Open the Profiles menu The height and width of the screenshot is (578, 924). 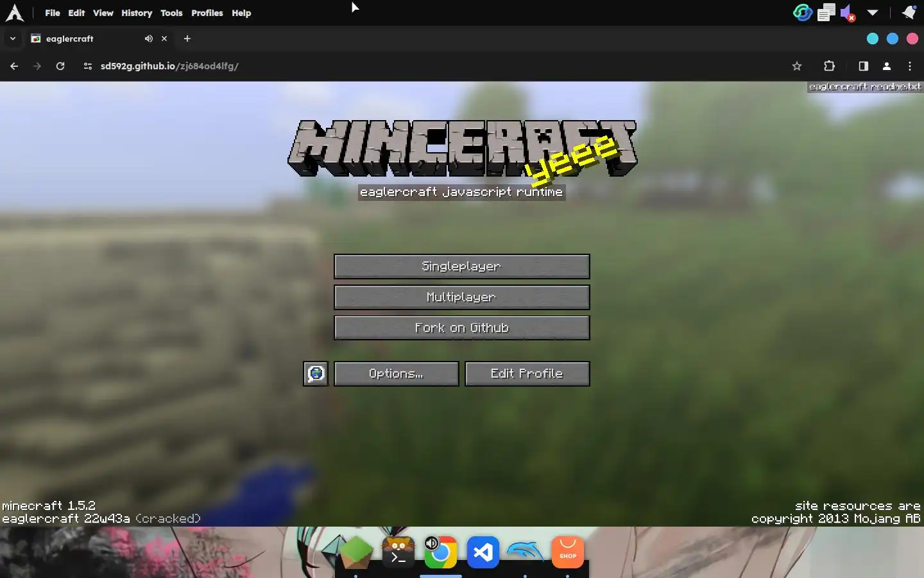coord(207,13)
